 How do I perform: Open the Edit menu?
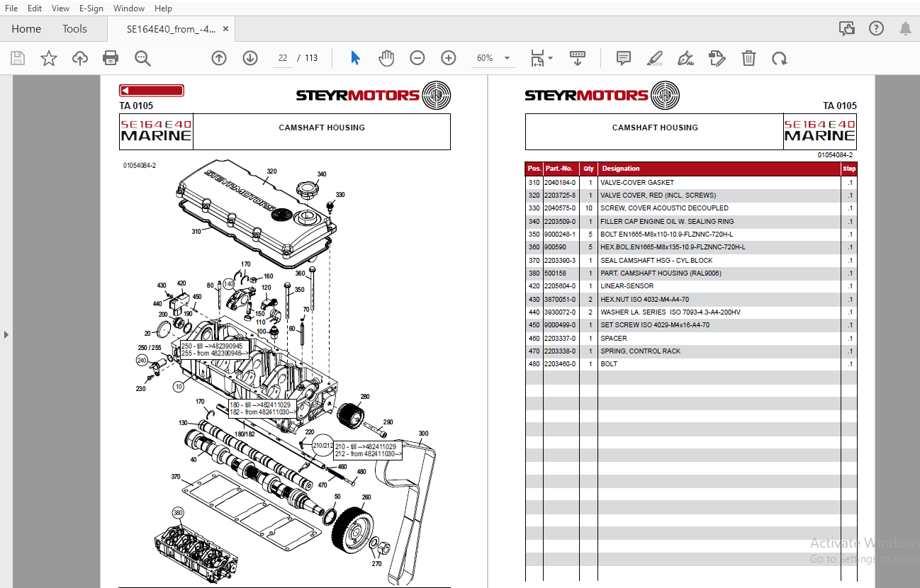point(35,9)
